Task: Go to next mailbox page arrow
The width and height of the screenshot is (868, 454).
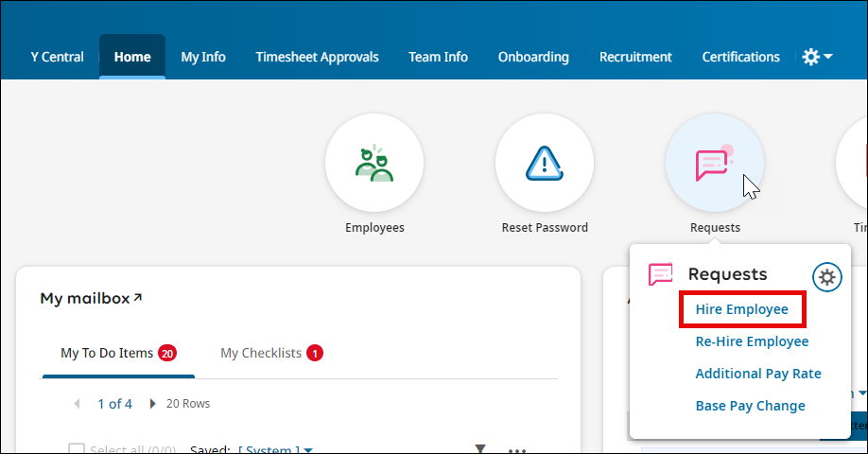Action: (x=152, y=404)
